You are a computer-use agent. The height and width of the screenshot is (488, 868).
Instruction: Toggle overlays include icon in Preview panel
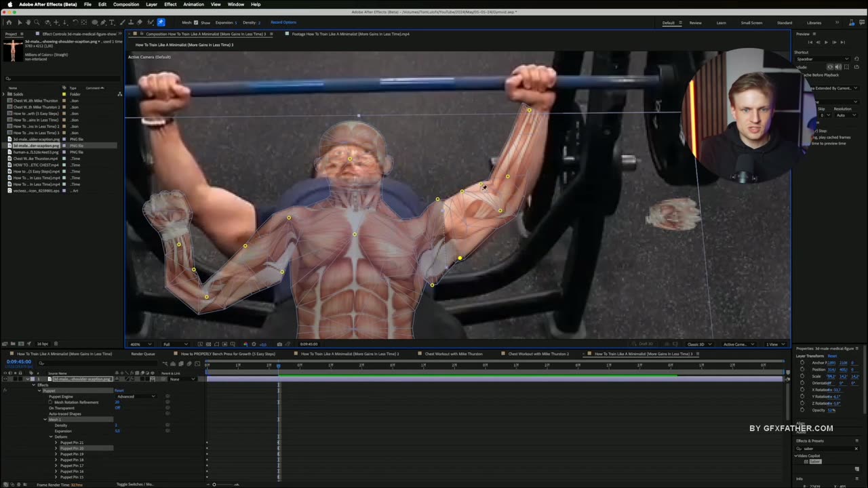(846, 67)
